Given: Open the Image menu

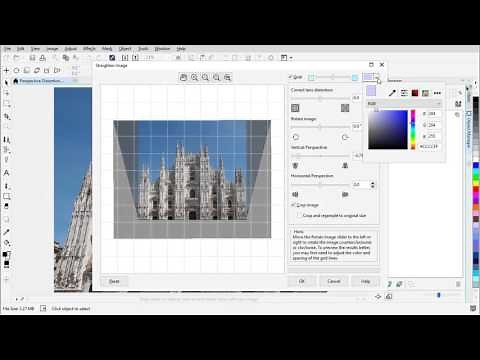Looking at the screenshot, I should coord(52,49).
